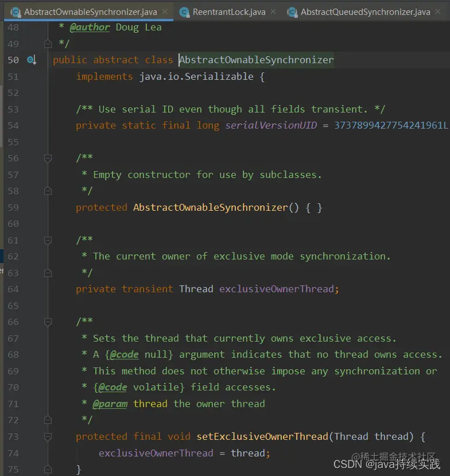The height and width of the screenshot is (476, 450).
Task: Click line number 50 in gutter
Action: pyautogui.click(x=13, y=60)
